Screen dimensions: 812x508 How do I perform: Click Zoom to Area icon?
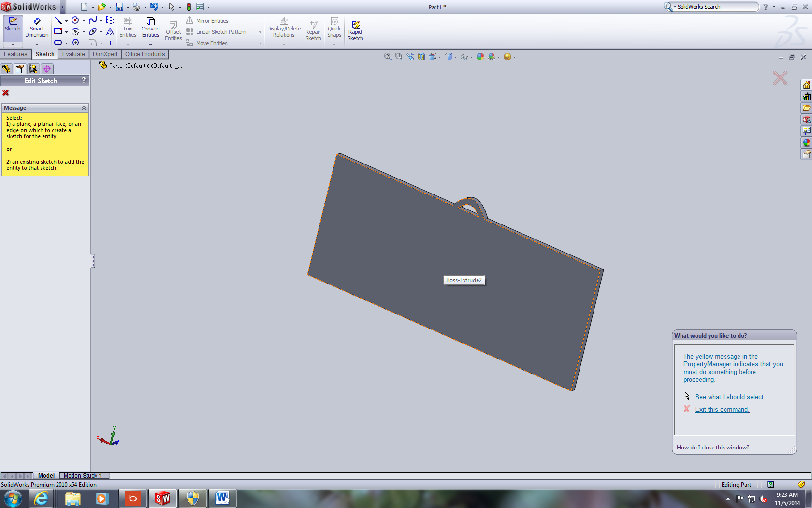point(399,57)
